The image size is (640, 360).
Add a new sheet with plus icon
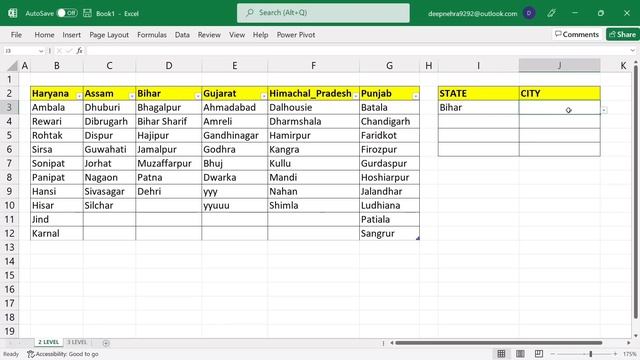pyautogui.click(x=106, y=343)
